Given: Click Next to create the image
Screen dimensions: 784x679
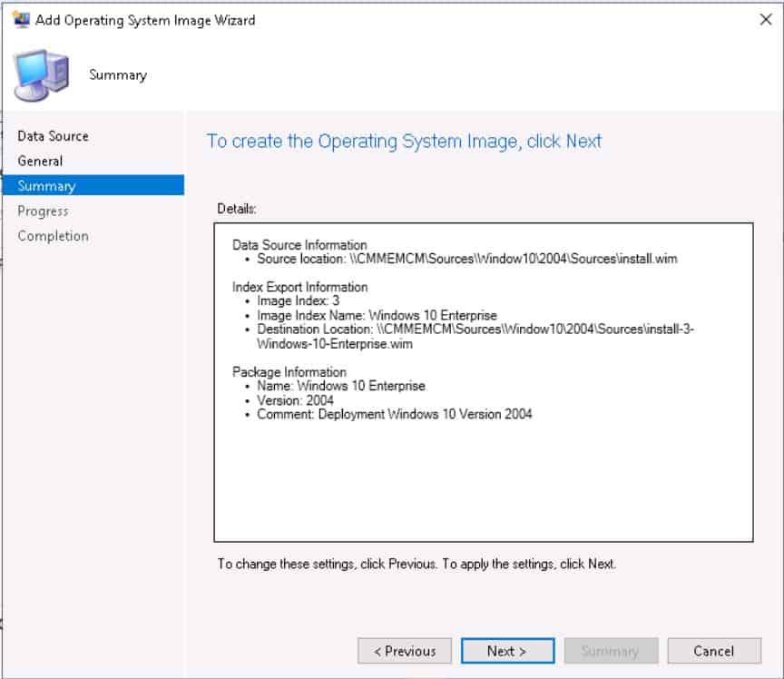Looking at the screenshot, I should [x=507, y=651].
